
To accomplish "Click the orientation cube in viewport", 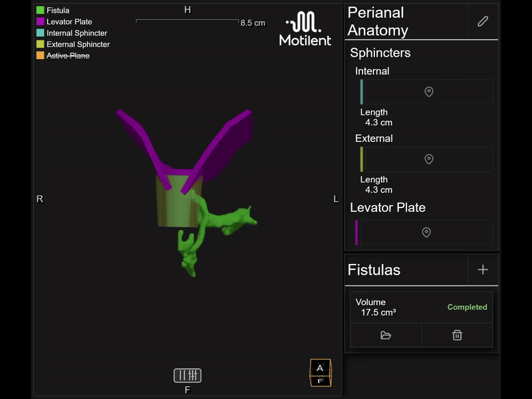I will 320,372.
